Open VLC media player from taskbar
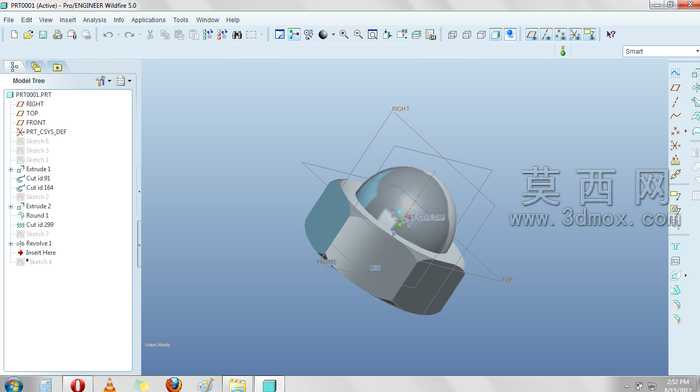This screenshot has width=700, height=392. tap(110, 384)
